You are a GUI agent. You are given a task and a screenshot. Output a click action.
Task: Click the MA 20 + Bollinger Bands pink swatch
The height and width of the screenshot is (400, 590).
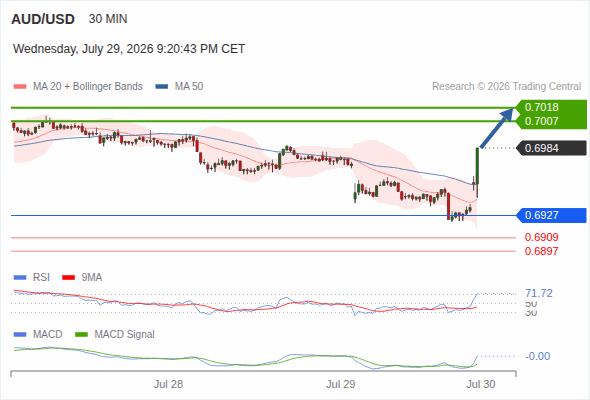(20, 87)
